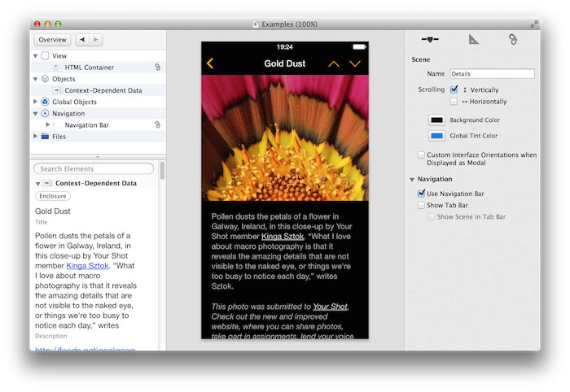Click the Global Objects globe icon
570x392 pixels.
click(x=45, y=102)
